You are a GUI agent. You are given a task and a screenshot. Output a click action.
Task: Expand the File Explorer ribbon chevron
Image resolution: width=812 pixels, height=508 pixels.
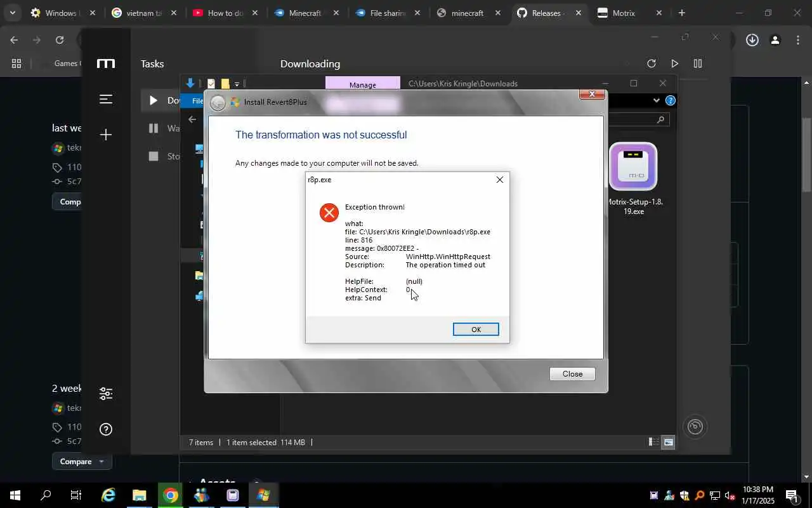657,100
